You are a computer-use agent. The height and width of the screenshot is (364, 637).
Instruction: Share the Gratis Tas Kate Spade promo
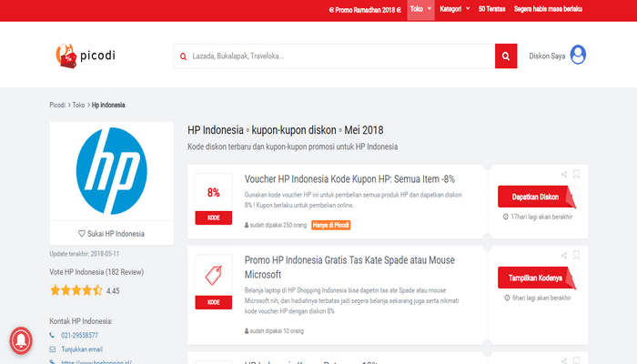[564, 256]
